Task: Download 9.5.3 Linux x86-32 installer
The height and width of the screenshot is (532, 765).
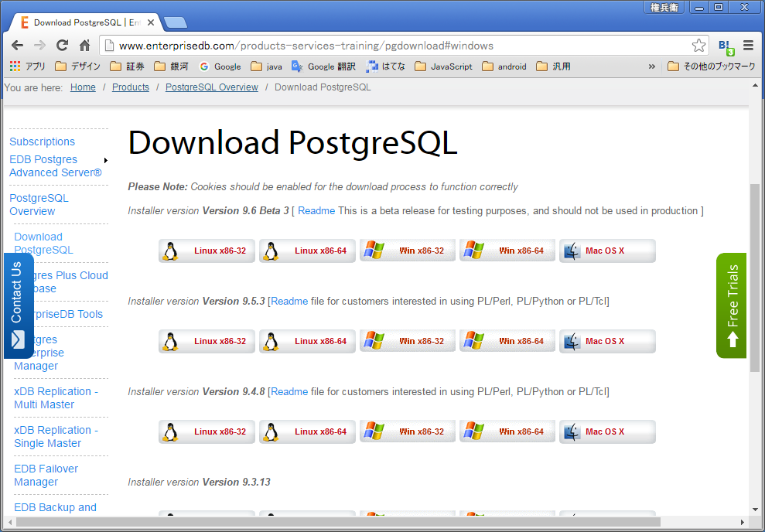Action: coord(207,341)
